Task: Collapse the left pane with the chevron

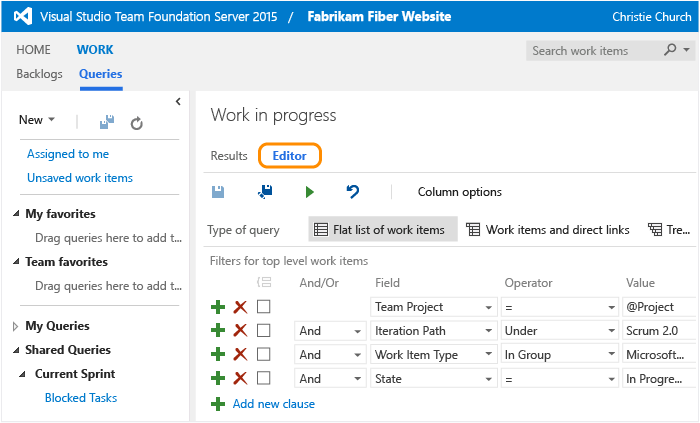Action: [178, 102]
